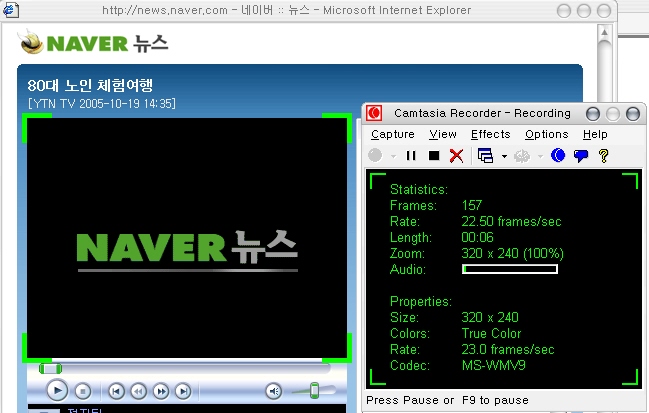Stop the video in the media player
Viewport: 649px width, 413px height.
point(83,391)
